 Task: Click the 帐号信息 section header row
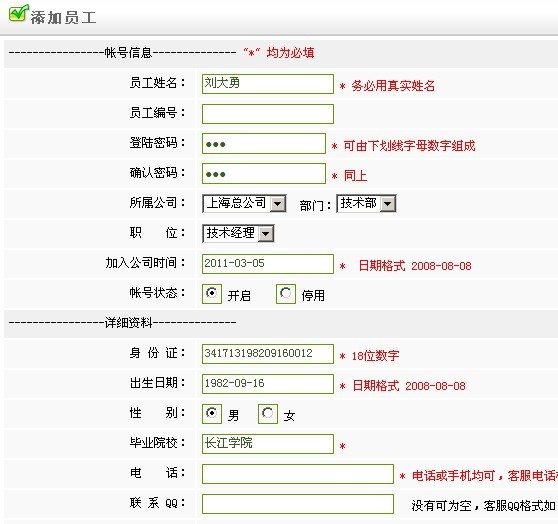281,53
